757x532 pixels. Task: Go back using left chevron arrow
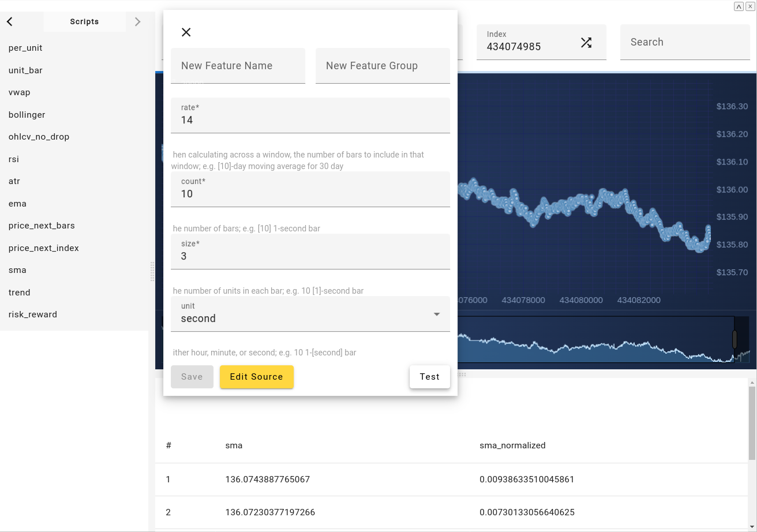10,22
